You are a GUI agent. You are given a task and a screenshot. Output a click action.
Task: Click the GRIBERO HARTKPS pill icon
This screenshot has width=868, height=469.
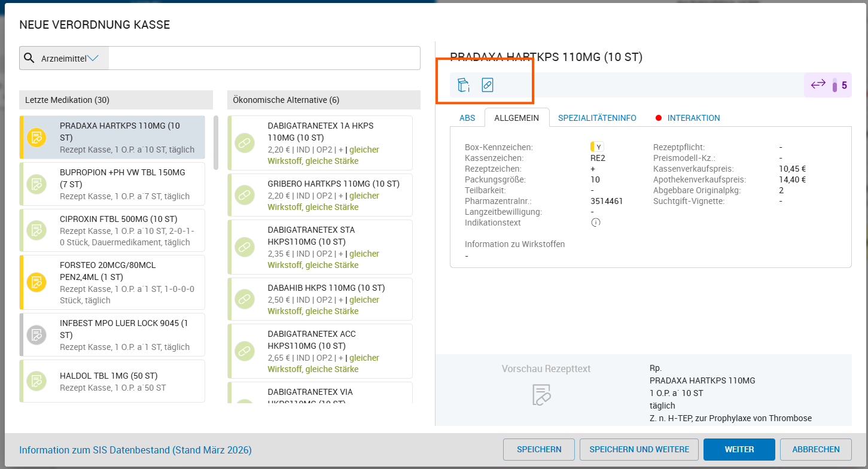pos(244,195)
